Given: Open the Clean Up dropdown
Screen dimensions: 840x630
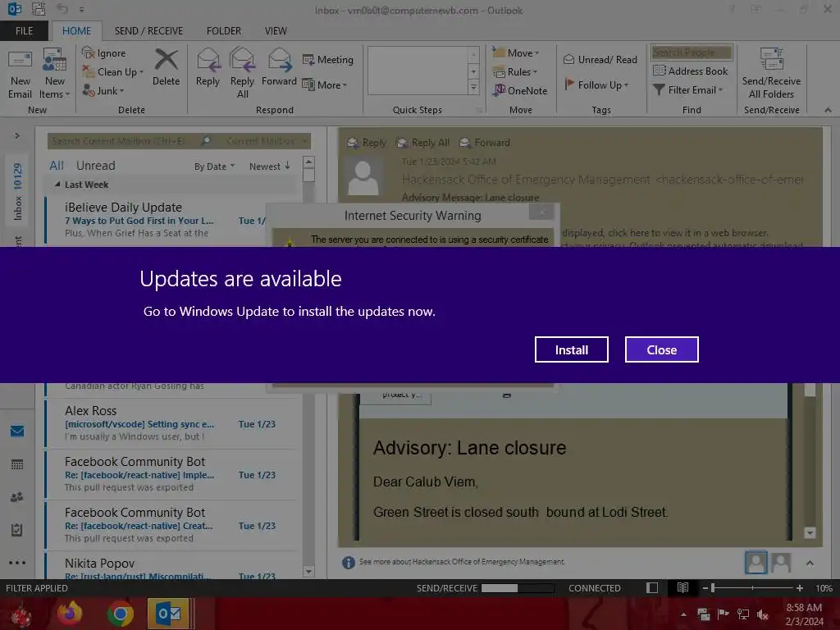Looking at the screenshot, I should (112, 72).
